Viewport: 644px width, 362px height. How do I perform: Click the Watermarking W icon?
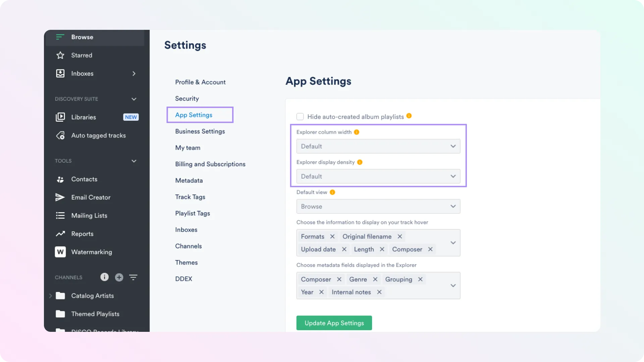[x=60, y=252]
